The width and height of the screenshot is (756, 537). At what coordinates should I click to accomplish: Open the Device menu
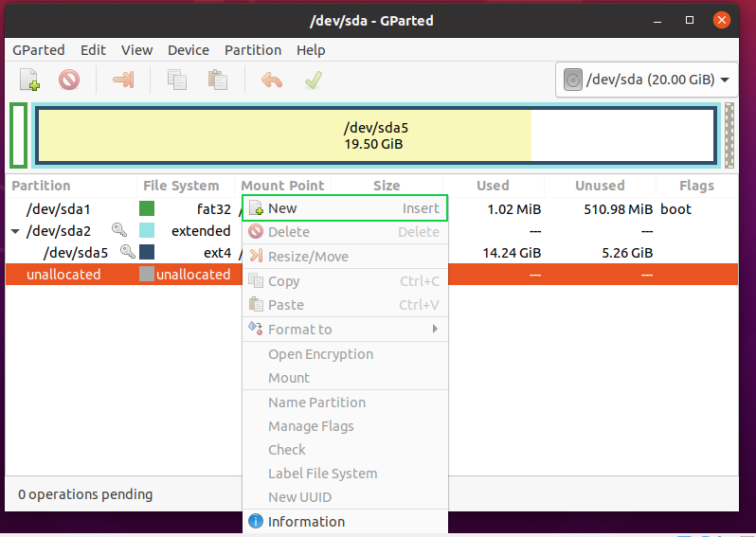[x=189, y=50]
